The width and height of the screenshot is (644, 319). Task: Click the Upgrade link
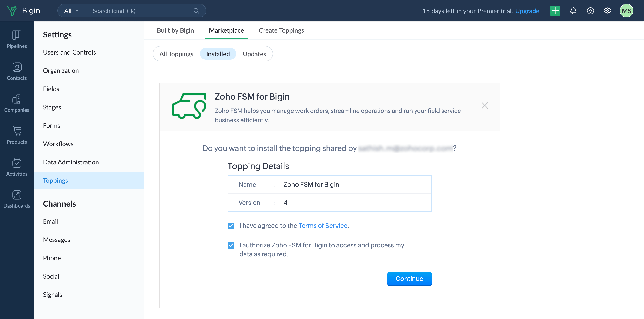pos(527,11)
